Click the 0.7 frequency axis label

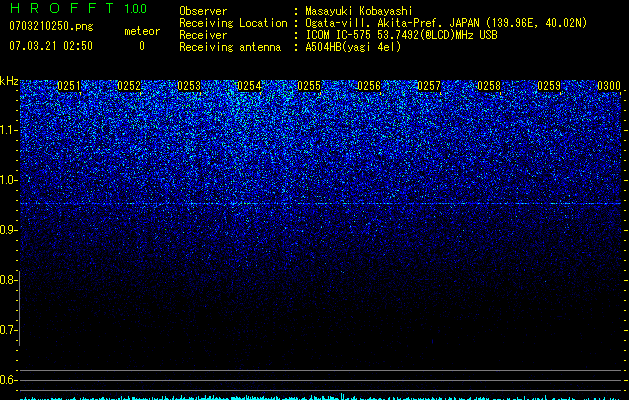point(9,330)
